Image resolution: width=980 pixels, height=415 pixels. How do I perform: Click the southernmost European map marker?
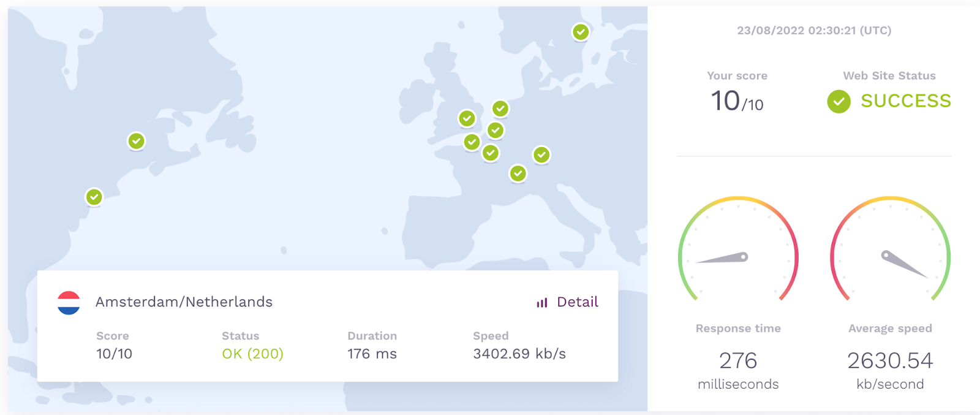click(x=518, y=173)
